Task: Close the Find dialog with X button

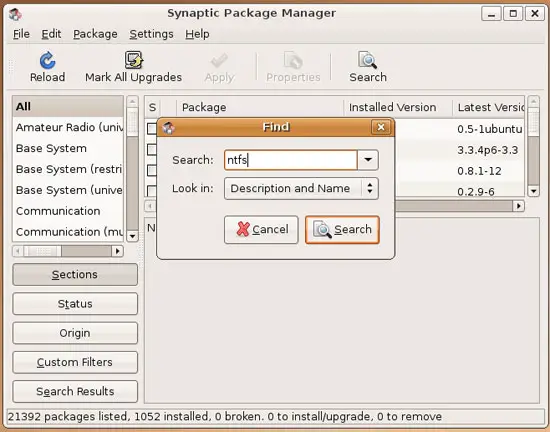Action: click(381, 127)
